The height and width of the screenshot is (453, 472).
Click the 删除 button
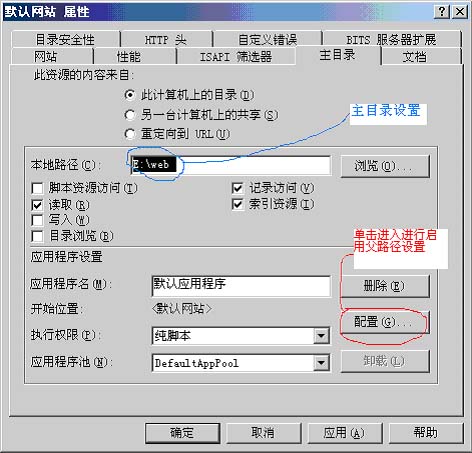(x=385, y=286)
